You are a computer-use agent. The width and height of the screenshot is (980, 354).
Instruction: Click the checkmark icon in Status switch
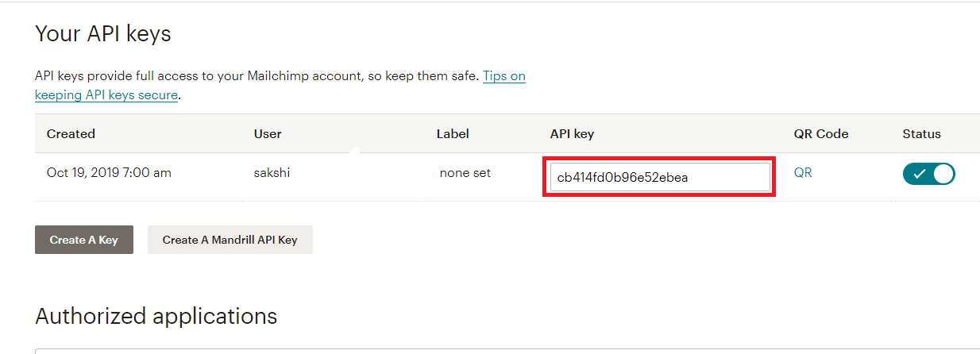pyautogui.click(x=919, y=175)
